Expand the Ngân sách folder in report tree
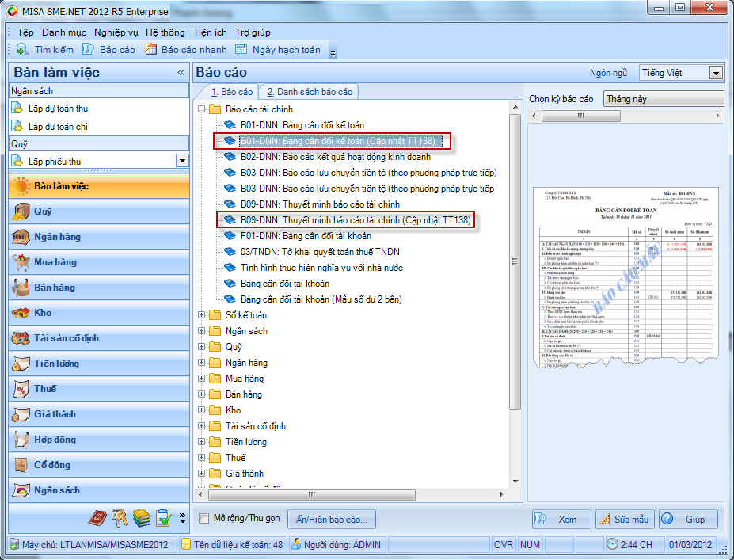Screen dimensions: 734x560 tap(202, 331)
